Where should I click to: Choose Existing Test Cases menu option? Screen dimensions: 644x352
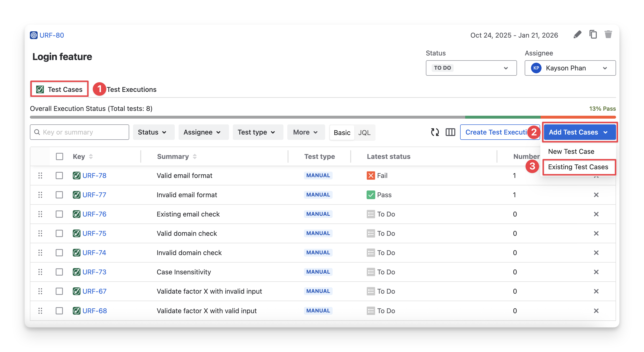click(578, 167)
